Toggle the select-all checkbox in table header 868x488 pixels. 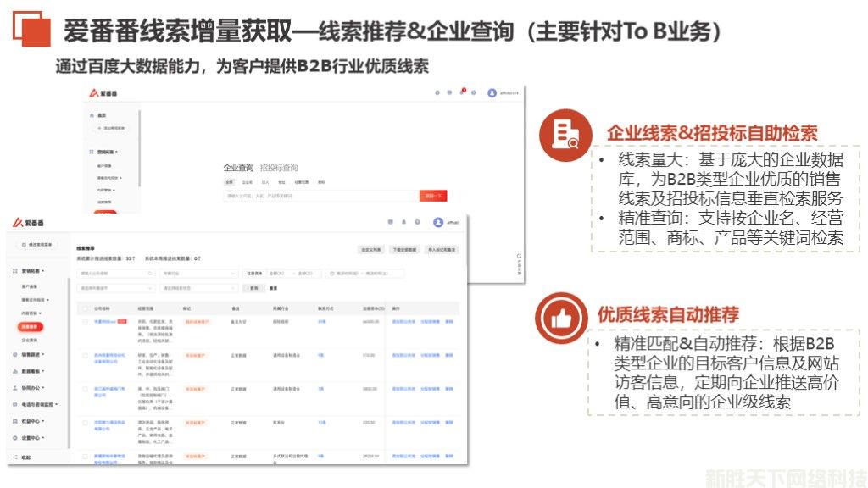click(85, 308)
